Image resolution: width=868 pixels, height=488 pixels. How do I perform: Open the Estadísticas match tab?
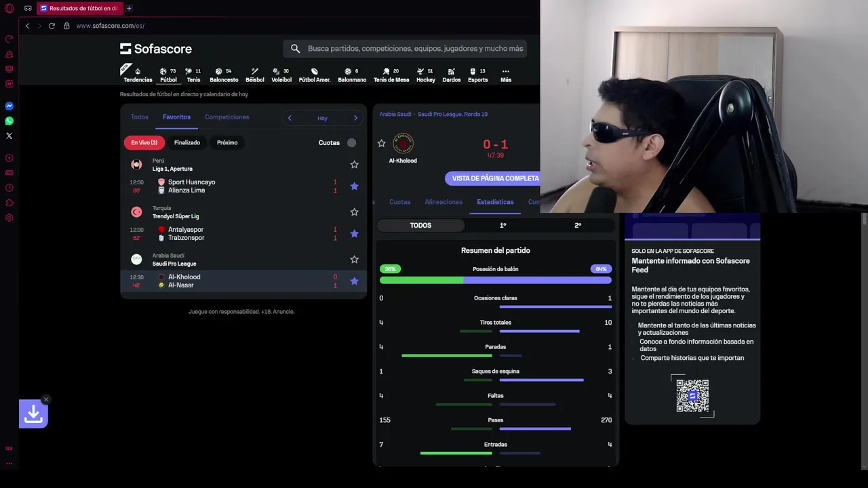pos(495,202)
